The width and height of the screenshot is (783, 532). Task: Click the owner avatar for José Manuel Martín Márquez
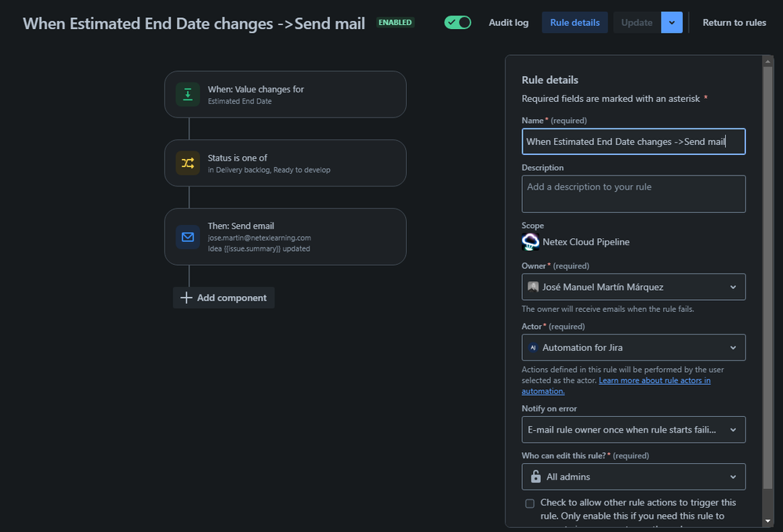pyautogui.click(x=533, y=287)
